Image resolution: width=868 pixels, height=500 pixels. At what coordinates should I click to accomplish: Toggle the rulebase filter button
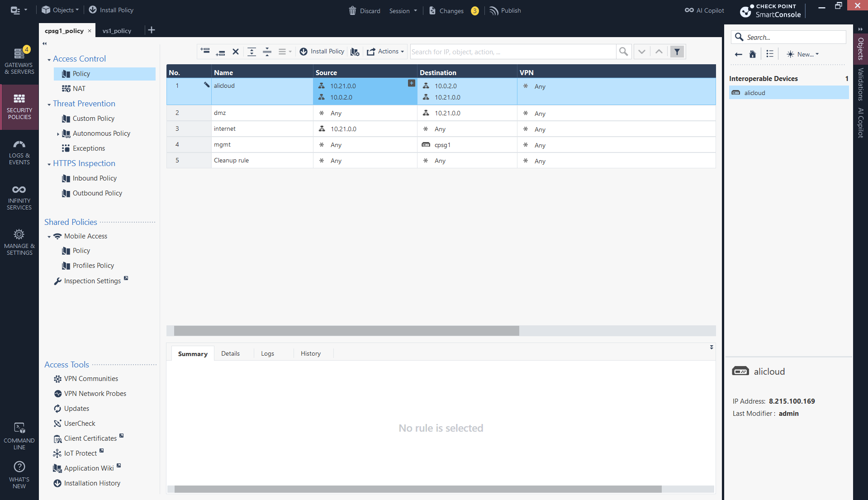[677, 52]
